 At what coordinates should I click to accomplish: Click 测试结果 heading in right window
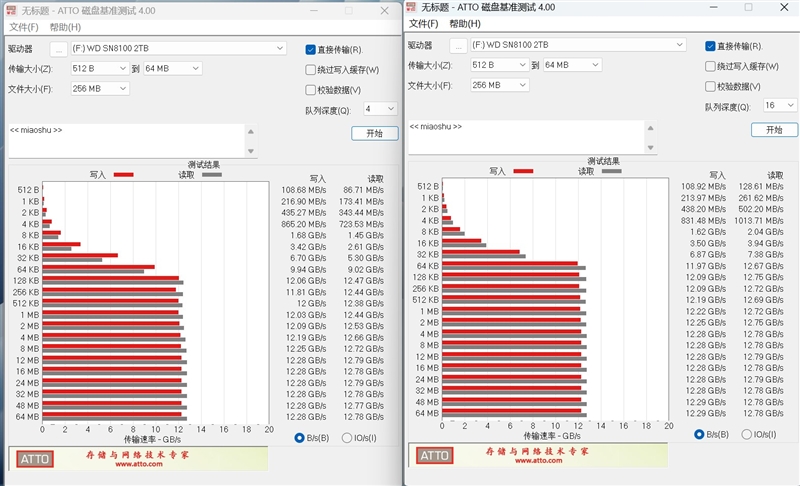click(x=604, y=161)
